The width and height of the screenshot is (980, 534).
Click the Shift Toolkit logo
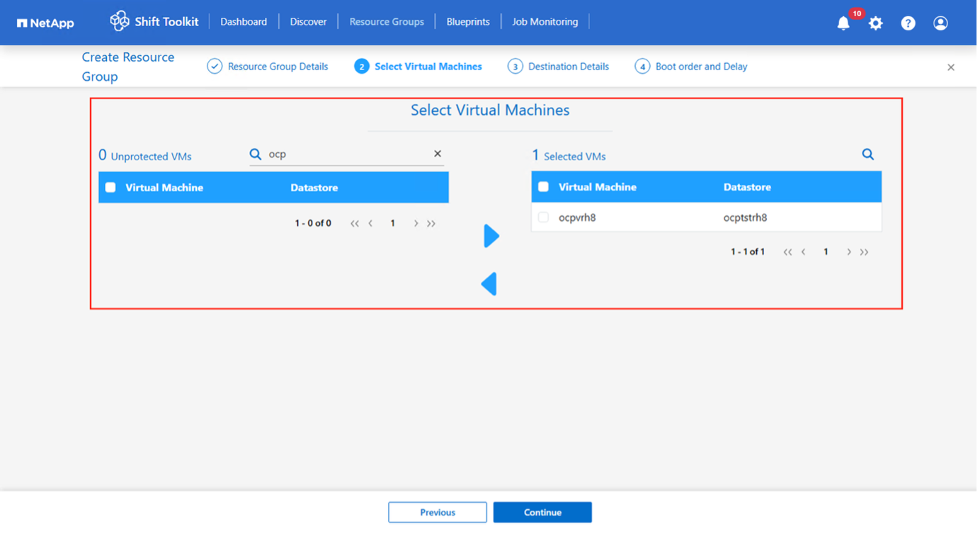point(154,21)
